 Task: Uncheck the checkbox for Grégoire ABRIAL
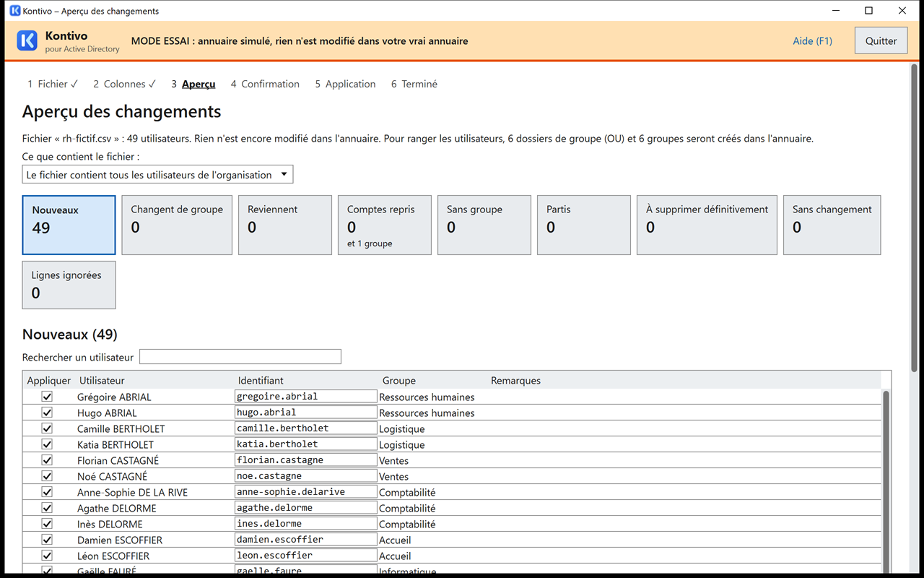point(47,397)
